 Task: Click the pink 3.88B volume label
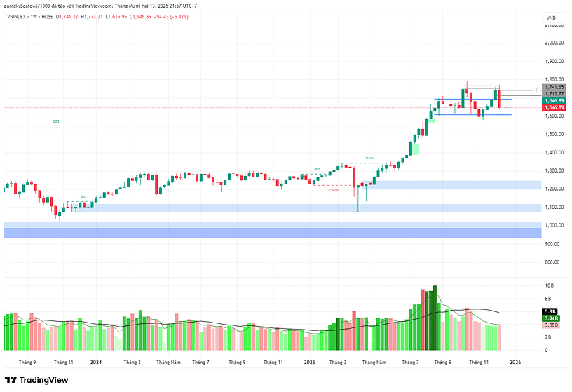pos(550,325)
